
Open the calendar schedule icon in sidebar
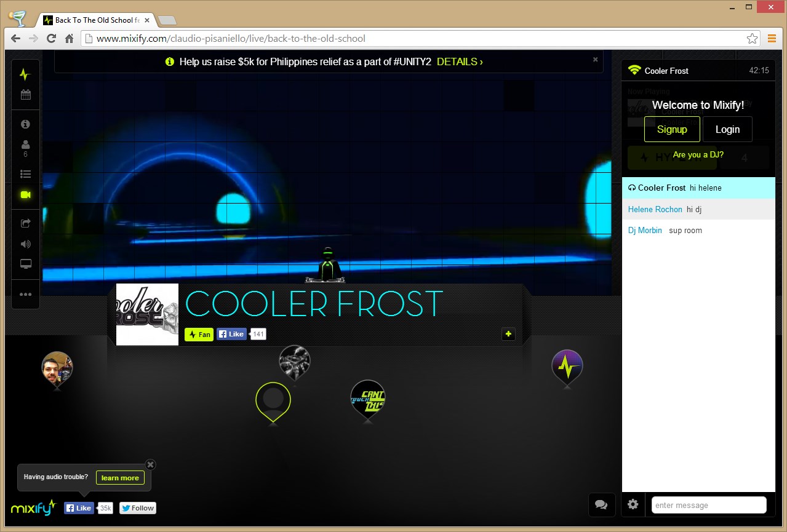point(25,95)
